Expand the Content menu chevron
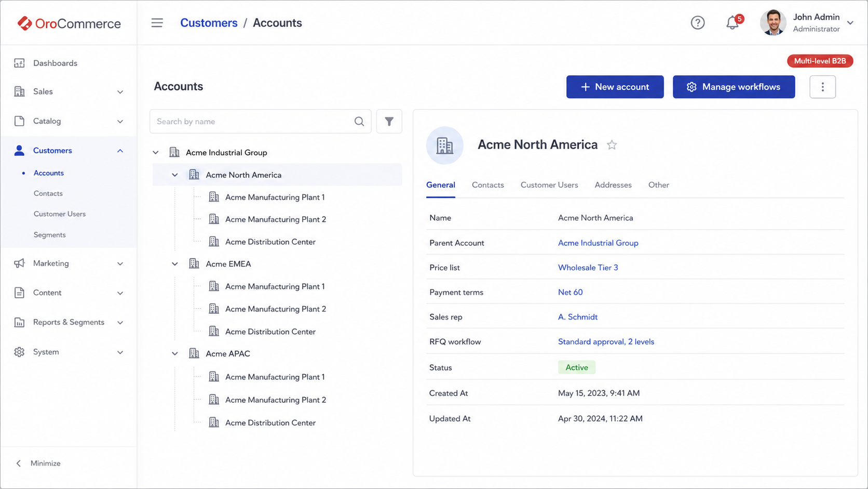The height and width of the screenshot is (489, 868). pos(120,293)
